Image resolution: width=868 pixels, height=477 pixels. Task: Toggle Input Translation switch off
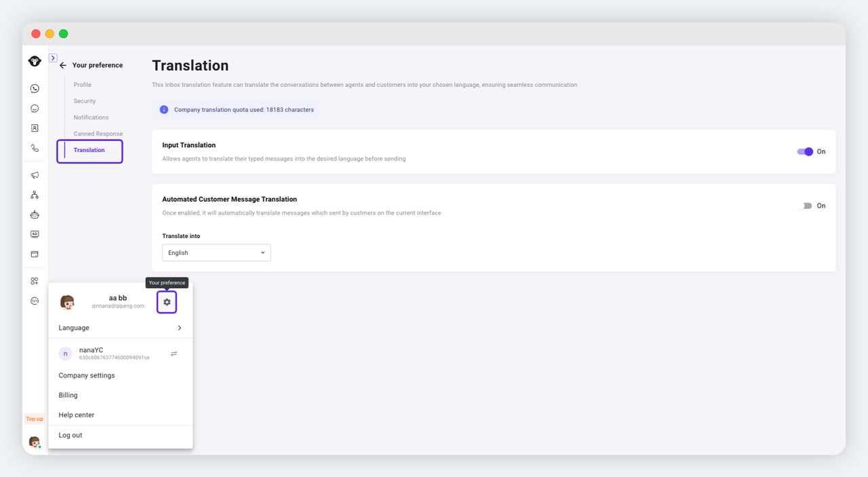(805, 152)
